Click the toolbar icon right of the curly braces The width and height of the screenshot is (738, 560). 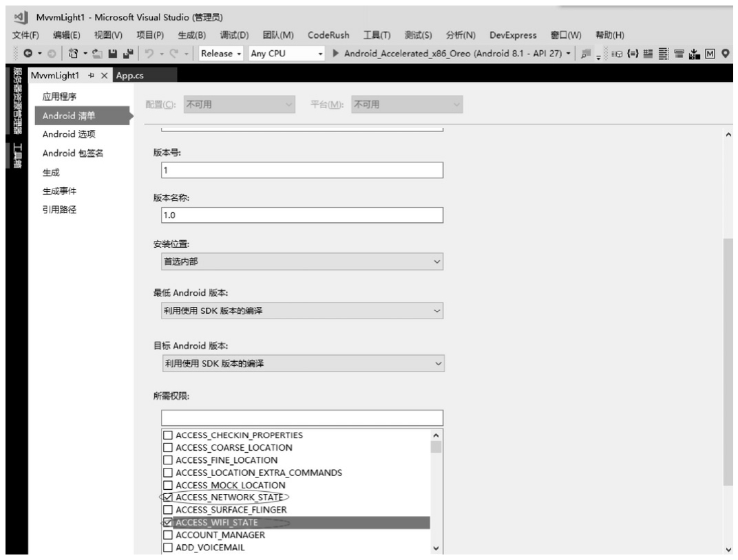[x=648, y=54]
